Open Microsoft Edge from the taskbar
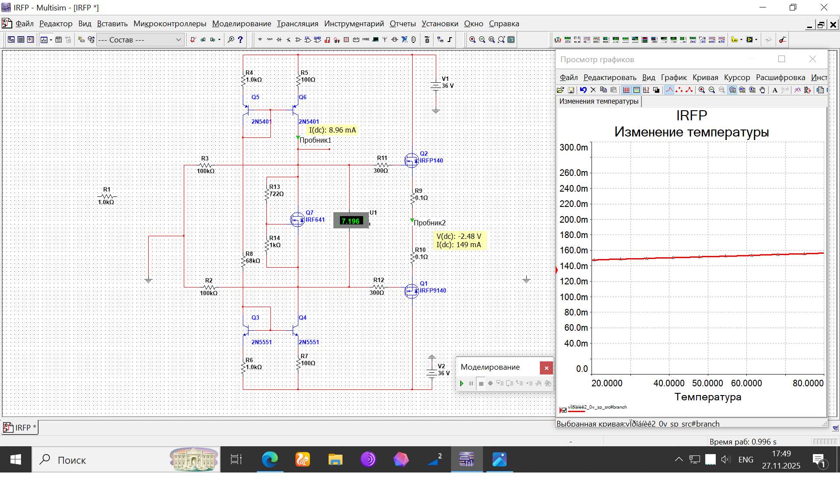Viewport: 840px width, 504px height. pos(269,459)
